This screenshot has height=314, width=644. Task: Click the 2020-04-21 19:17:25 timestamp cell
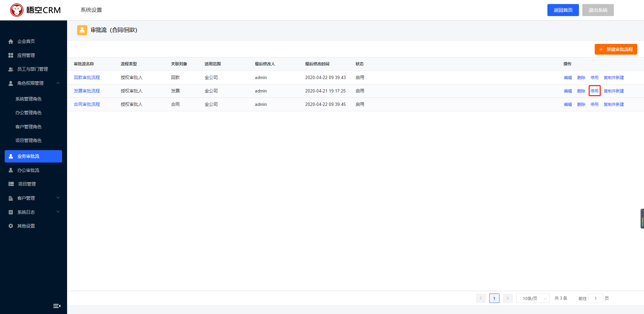(x=325, y=91)
